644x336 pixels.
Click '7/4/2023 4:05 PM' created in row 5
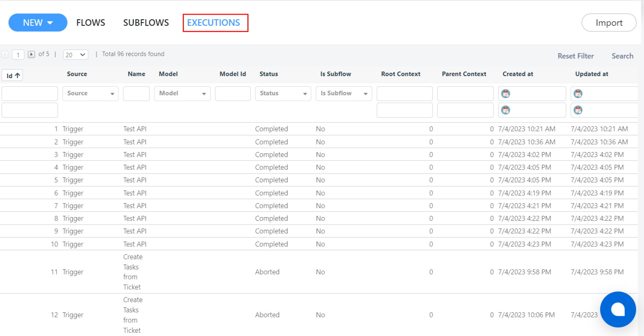tap(525, 180)
